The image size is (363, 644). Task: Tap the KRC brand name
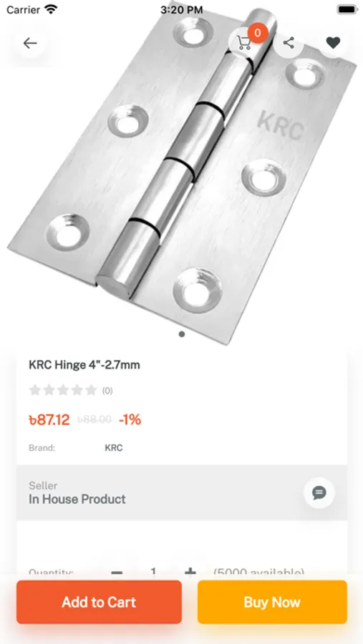113,448
